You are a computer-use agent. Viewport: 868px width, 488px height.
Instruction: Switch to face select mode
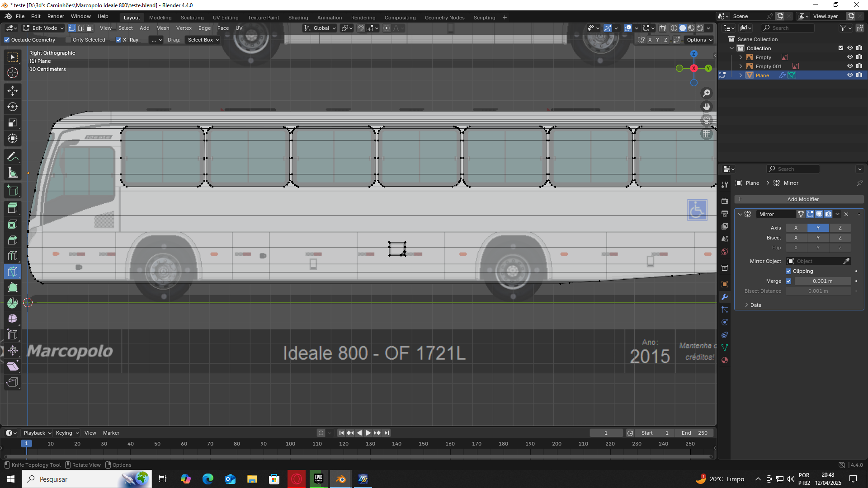pyautogui.click(x=90, y=28)
